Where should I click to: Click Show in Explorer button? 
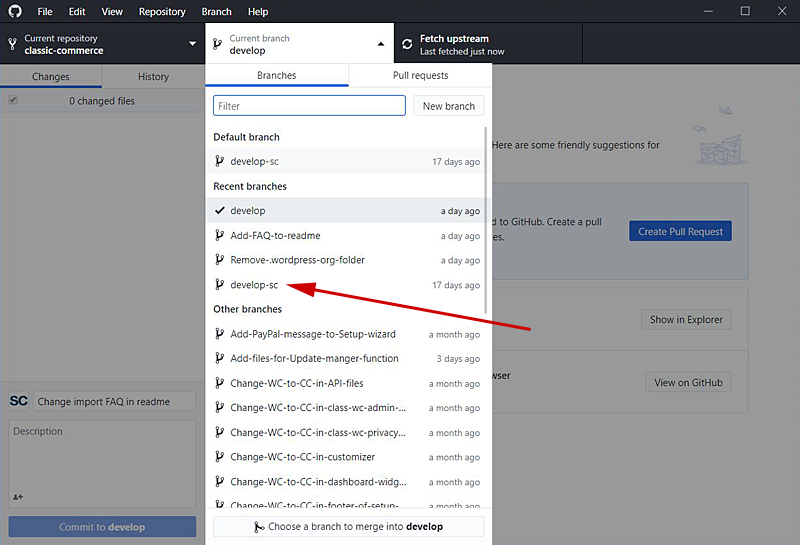tap(686, 319)
